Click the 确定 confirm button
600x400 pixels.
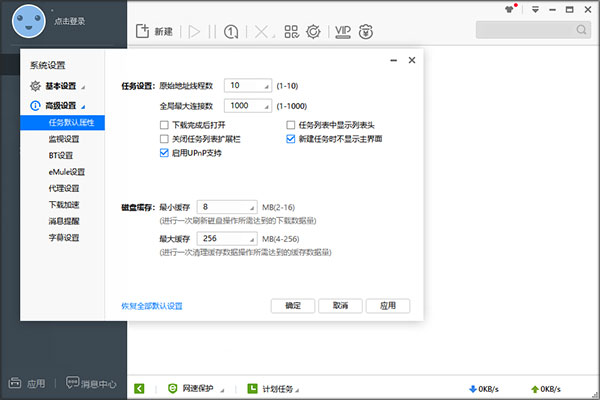coord(293,306)
